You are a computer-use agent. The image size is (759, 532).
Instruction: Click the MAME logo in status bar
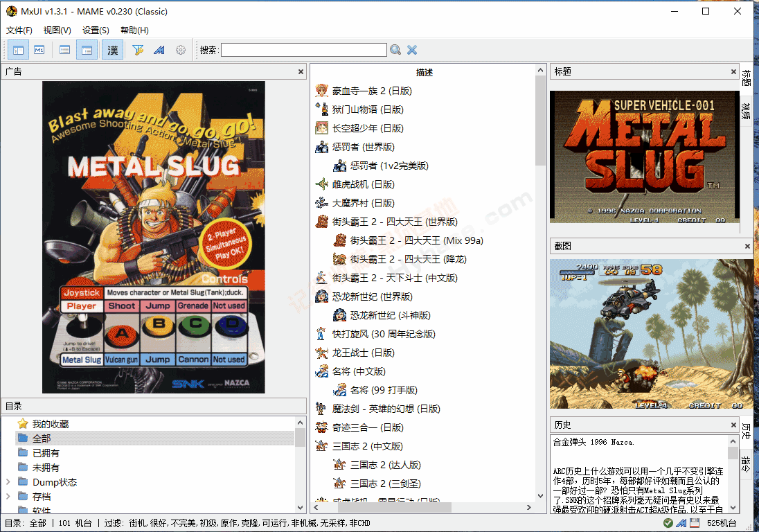[681, 523]
